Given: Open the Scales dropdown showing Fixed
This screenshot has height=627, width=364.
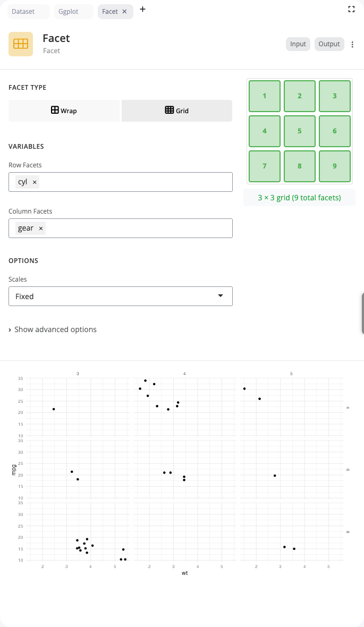Looking at the screenshot, I should (121, 296).
